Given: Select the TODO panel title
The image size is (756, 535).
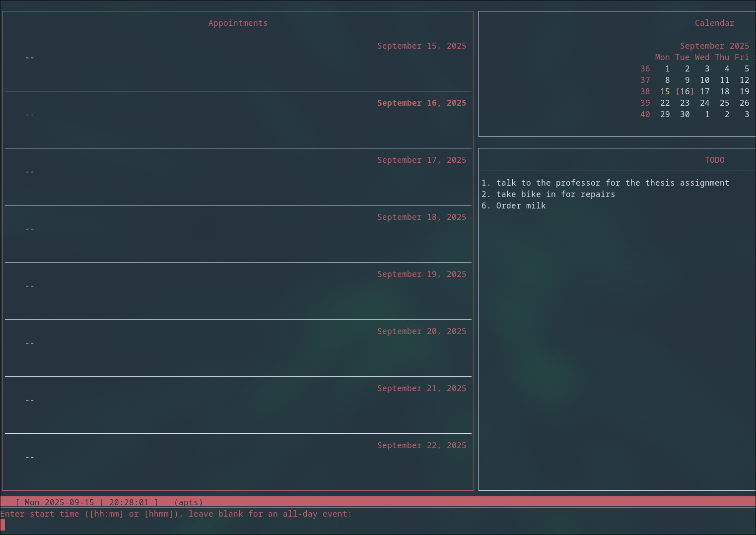Looking at the screenshot, I should [714, 160].
